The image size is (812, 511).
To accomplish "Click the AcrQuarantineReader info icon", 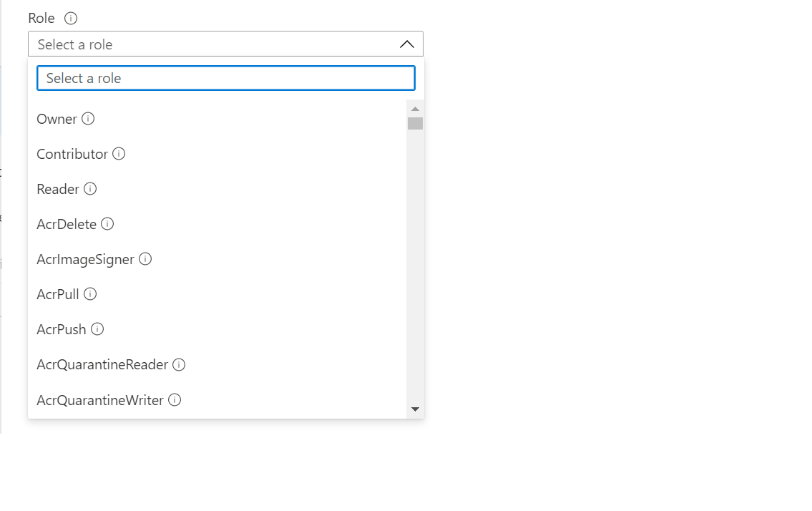I will pos(178,364).
